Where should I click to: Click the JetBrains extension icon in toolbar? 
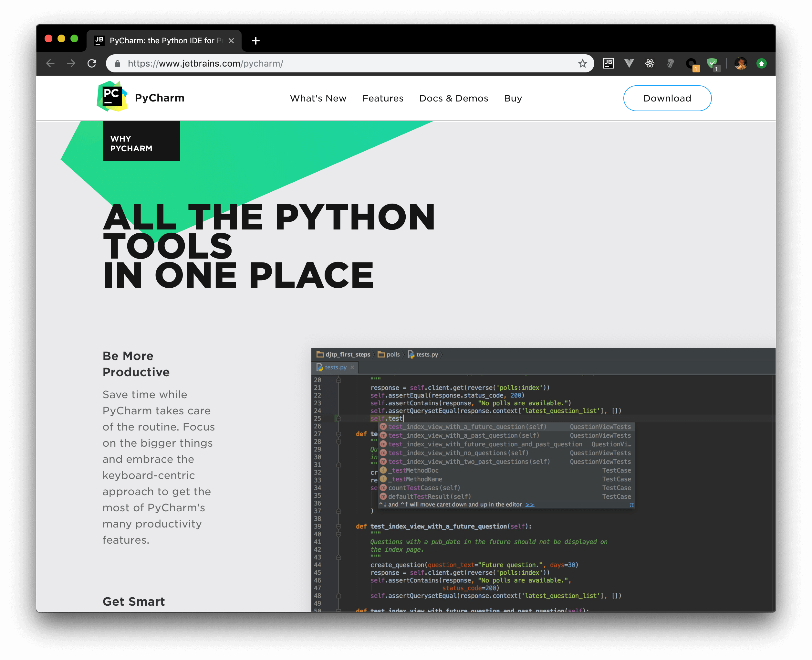(x=608, y=63)
